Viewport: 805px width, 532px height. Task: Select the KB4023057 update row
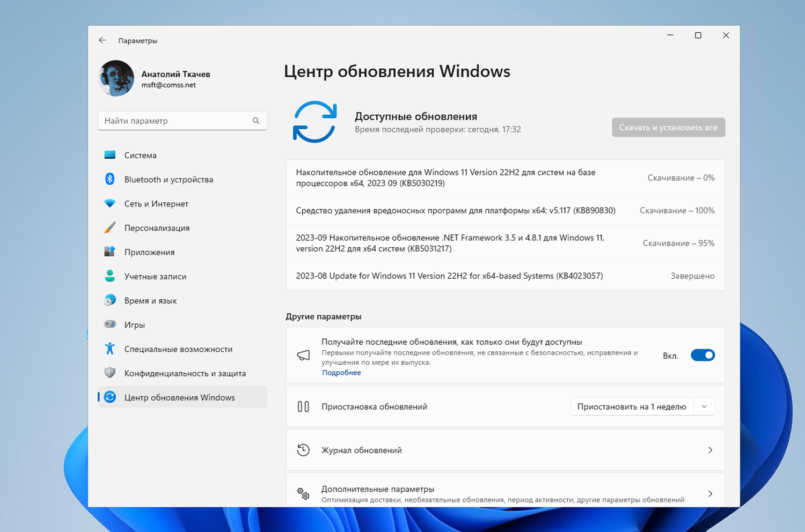tap(506, 276)
